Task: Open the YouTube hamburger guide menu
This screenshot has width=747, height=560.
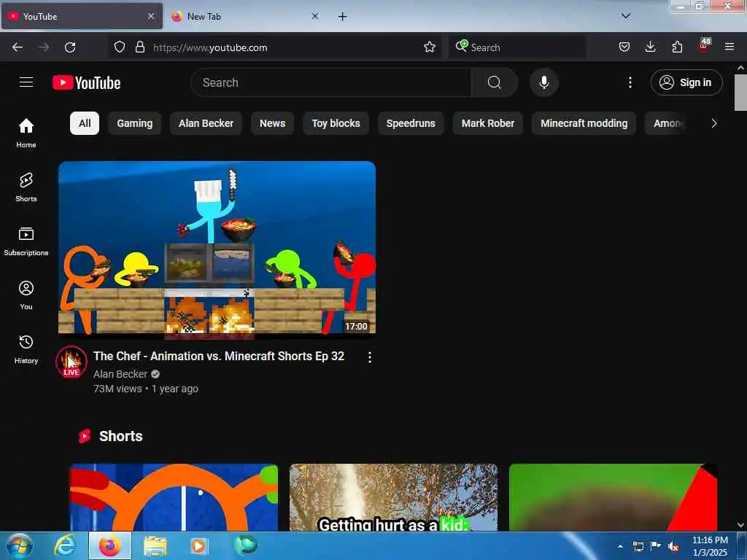Action: pyautogui.click(x=26, y=82)
